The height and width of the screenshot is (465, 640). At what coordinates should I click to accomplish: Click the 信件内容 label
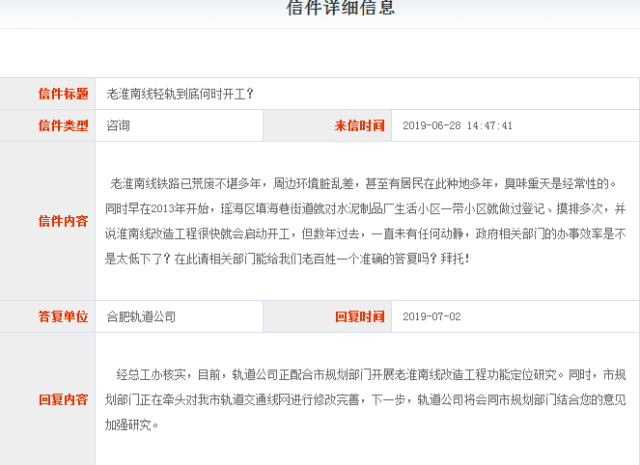coord(63,221)
